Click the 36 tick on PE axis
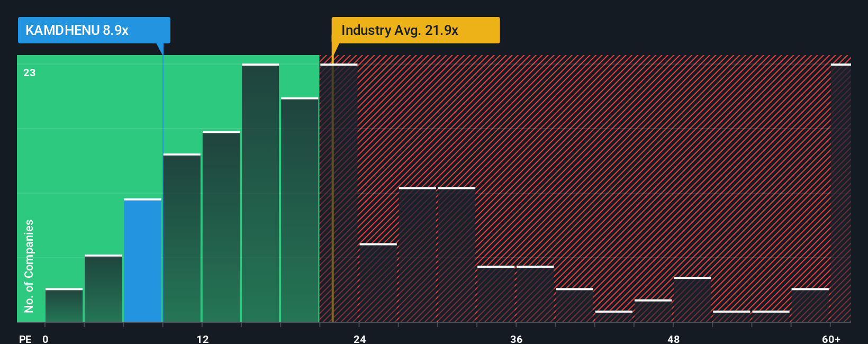The width and height of the screenshot is (868, 344). pos(517,339)
